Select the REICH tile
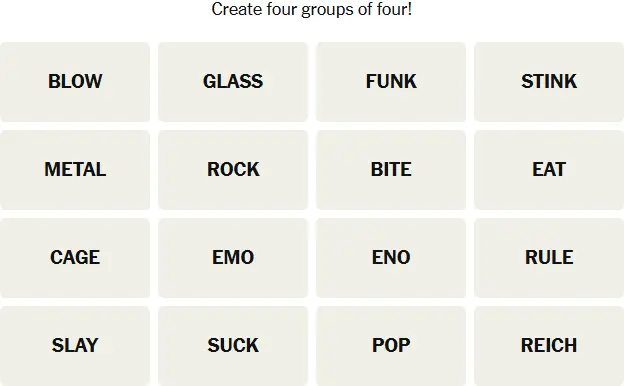The width and height of the screenshot is (624, 386). (x=549, y=346)
